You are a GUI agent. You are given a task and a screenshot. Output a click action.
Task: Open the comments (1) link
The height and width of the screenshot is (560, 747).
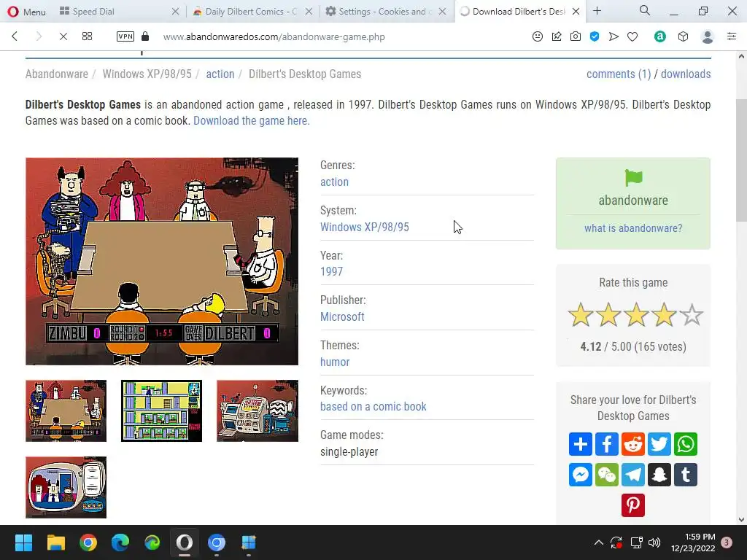tap(619, 74)
